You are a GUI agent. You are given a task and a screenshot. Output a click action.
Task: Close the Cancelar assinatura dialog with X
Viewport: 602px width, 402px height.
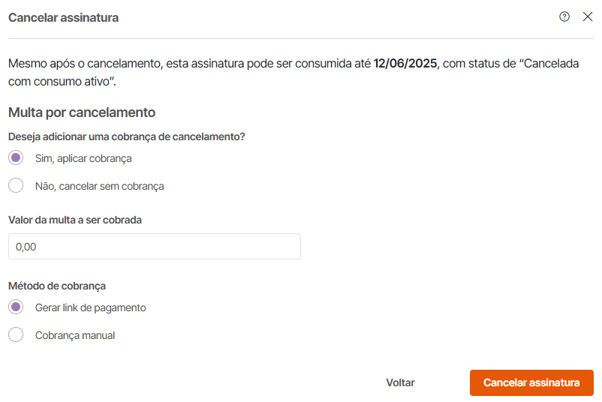(587, 17)
